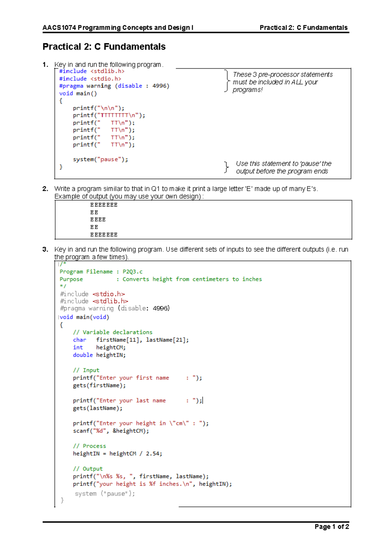
Task: Click the '// Variable declarations' comment
Action: [x=112, y=332]
